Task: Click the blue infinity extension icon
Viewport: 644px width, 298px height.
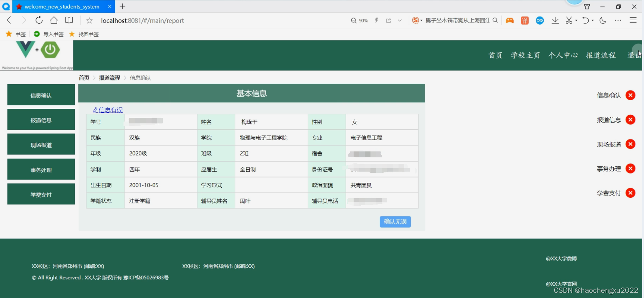Action: click(x=540, y=21)
